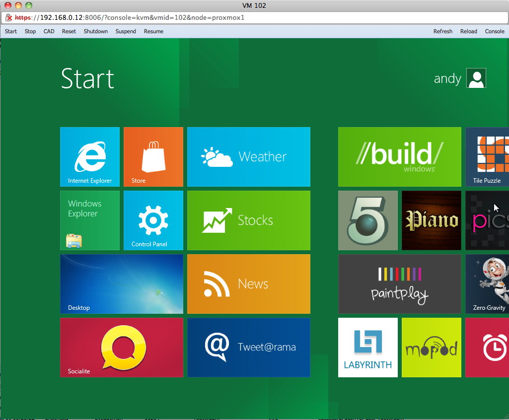Screen dimensions: 509x420
Task: Launch the Labyrinth game tile
Action: click(x=368, y=347)
